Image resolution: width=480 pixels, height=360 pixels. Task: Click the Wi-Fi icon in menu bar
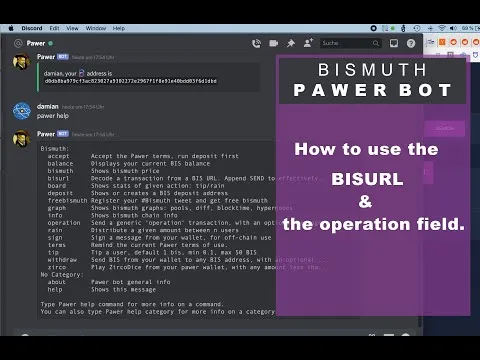(x=442, y=28)
